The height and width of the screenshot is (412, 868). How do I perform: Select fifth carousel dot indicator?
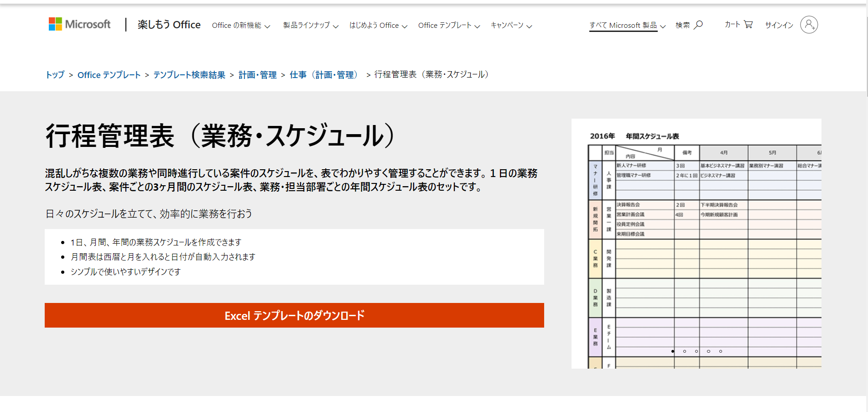721,351
